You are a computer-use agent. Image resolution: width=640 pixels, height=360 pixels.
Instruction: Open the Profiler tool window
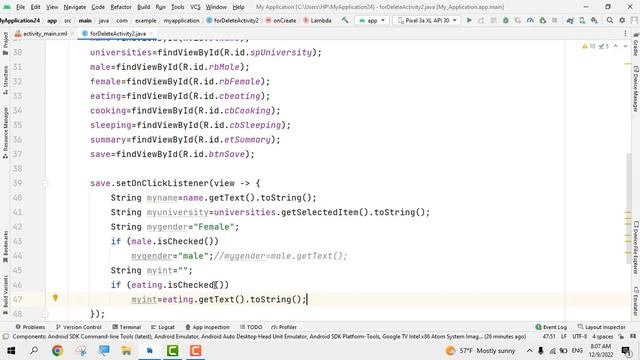pyautogui.click(x=284, y=327)
